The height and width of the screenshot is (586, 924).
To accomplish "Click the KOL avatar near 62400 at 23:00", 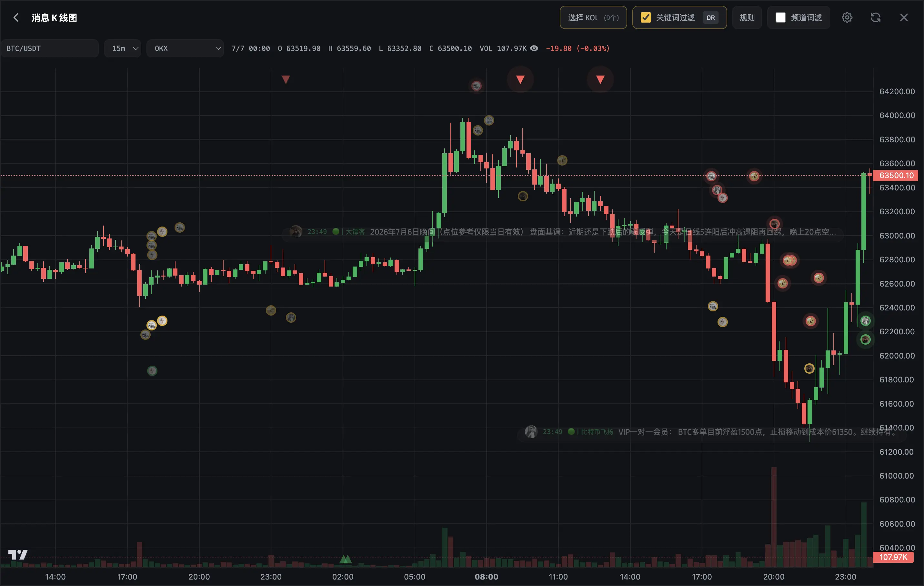I will [x=271, y=310].
